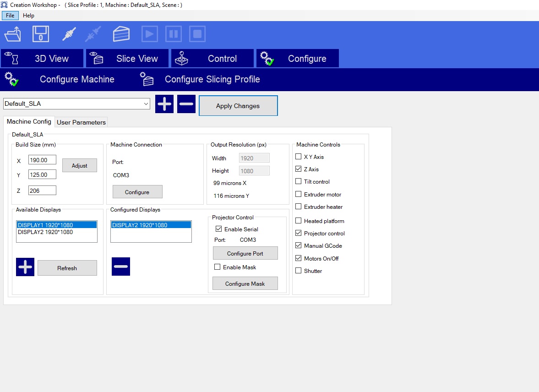Click the slice model icon
This screenshot has width=539, height=392.
click(x=121, y=34)
